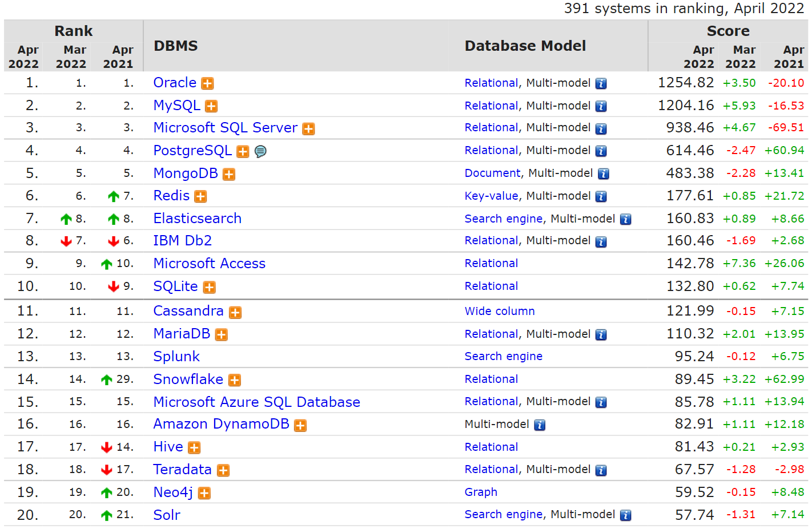Click the orange plus icon beside Oracle
The width and height of the screenshot is (812, 529).
coord(207,84)
